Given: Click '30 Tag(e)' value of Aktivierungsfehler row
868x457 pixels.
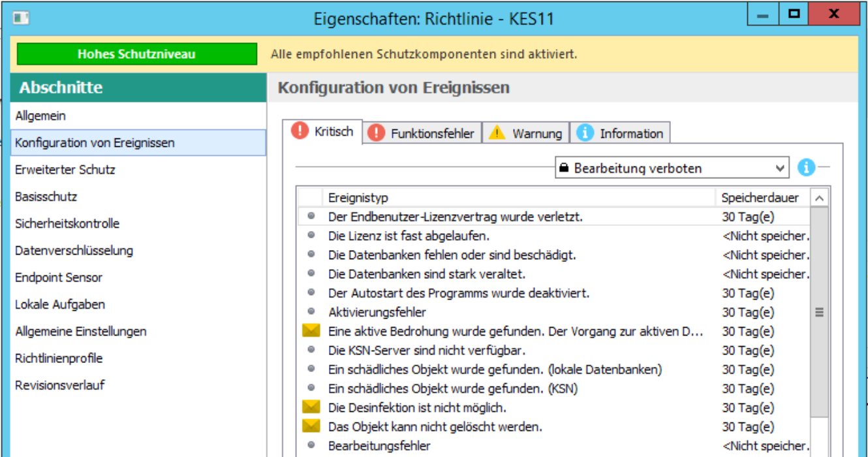Looking at the screenshot, I should coord(748,312).
